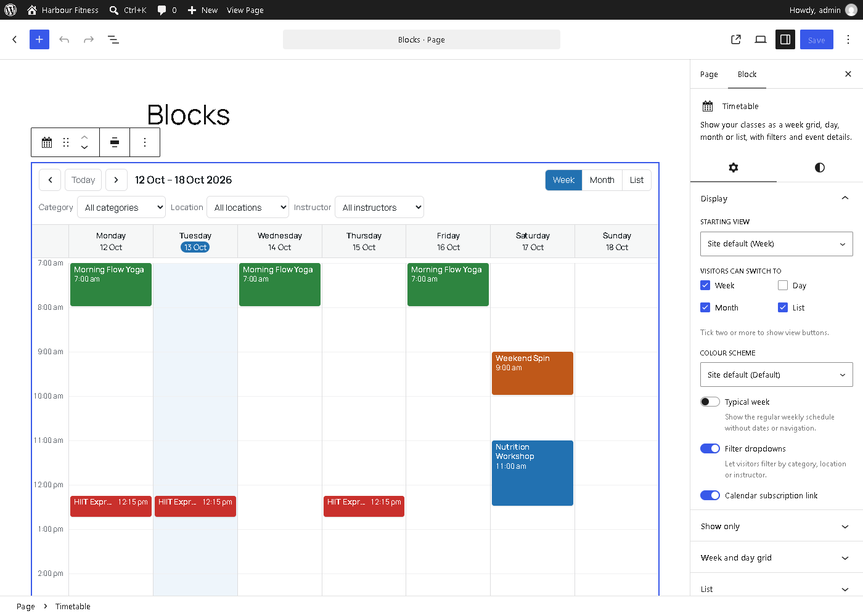Select the Week view tab in timetable
The width and height of the screenshot is (863, 616).
point(563,180)
